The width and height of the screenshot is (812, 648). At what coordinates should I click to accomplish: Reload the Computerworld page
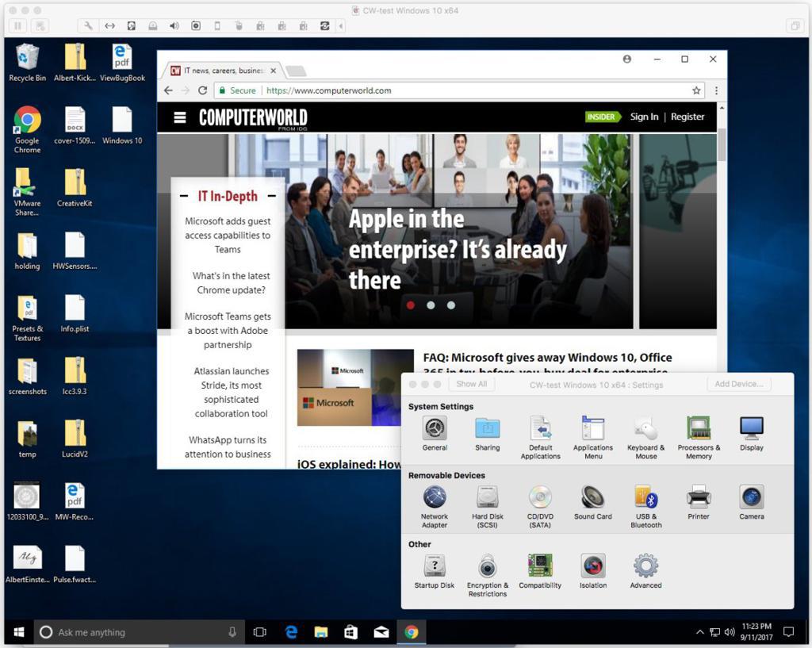pyautogui.click(x=202, y=90)
